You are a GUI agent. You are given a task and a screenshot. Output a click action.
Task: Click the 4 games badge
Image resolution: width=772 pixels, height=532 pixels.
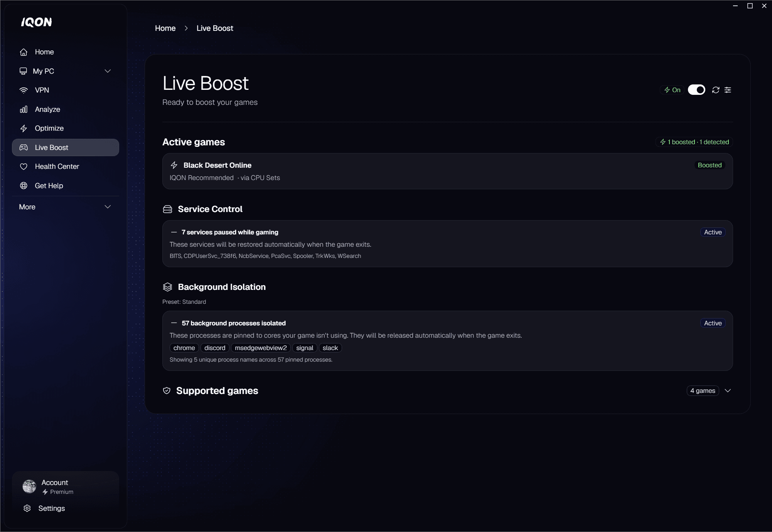click(703, 391)
